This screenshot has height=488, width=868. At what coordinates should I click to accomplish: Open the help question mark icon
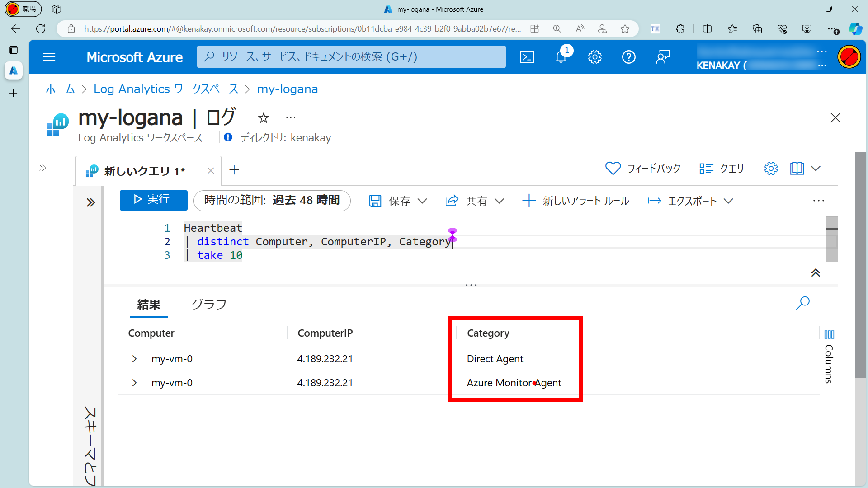629,57
